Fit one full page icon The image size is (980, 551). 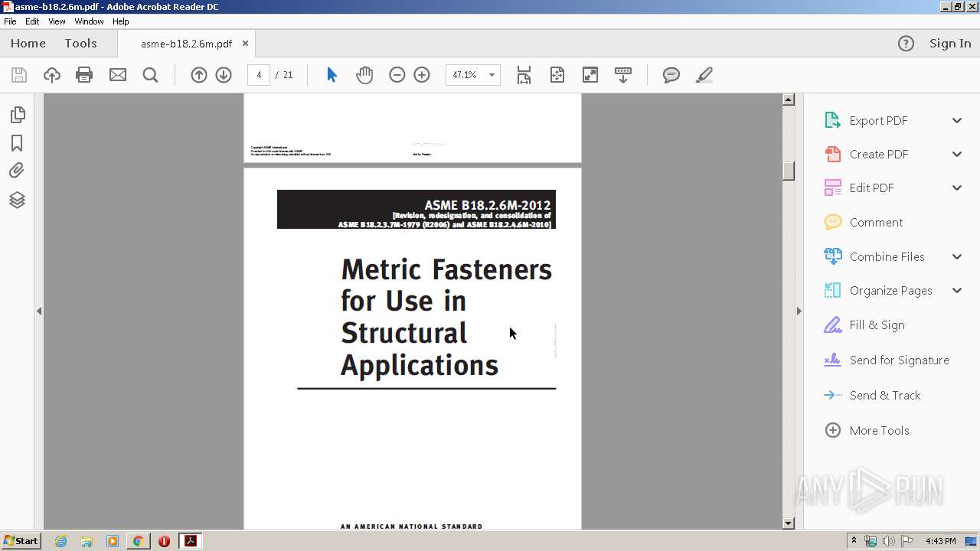pos(557,75)
